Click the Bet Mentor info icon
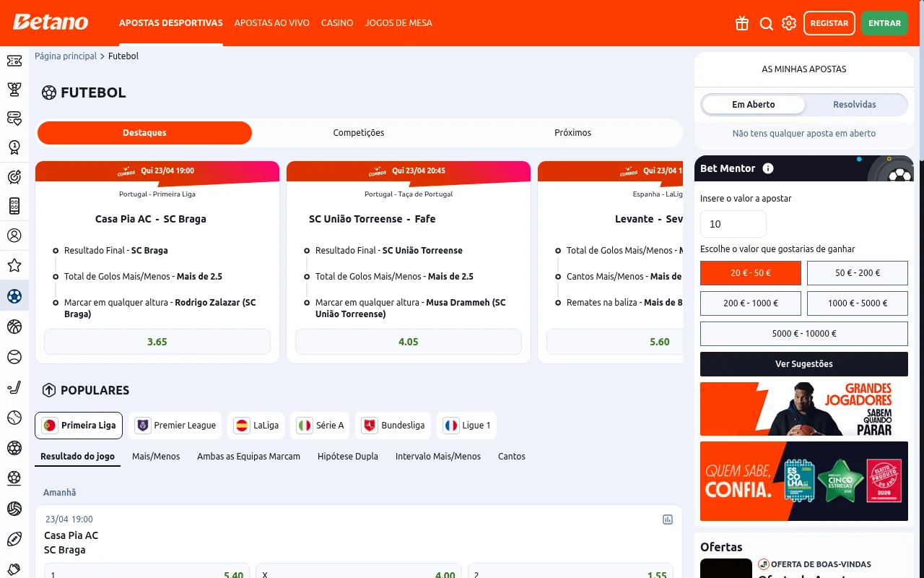Image resolution: width=924 pixels, height=578 pixels. [x=768, y=168]
